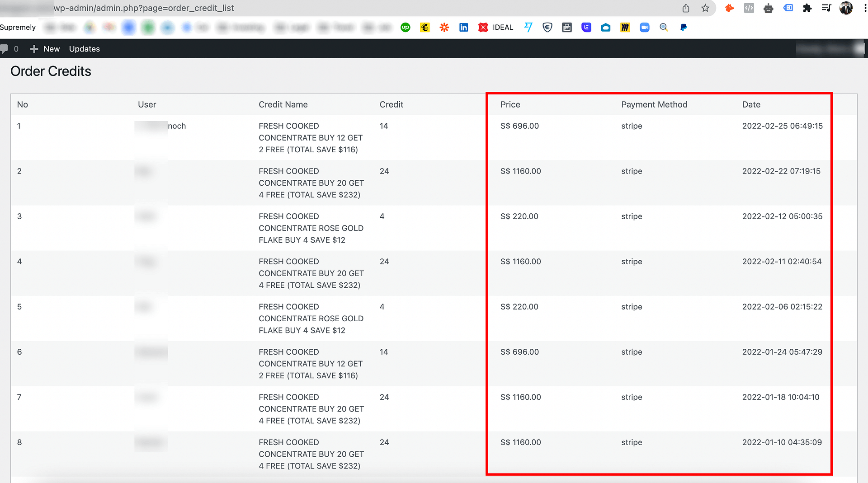Bookmark this page with the star icon
This screenshot has width=868, height=483.
(x=705, y=8)
